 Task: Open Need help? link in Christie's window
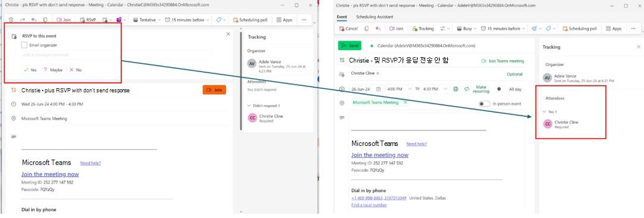pyautogui.click(x=90, y=163)
